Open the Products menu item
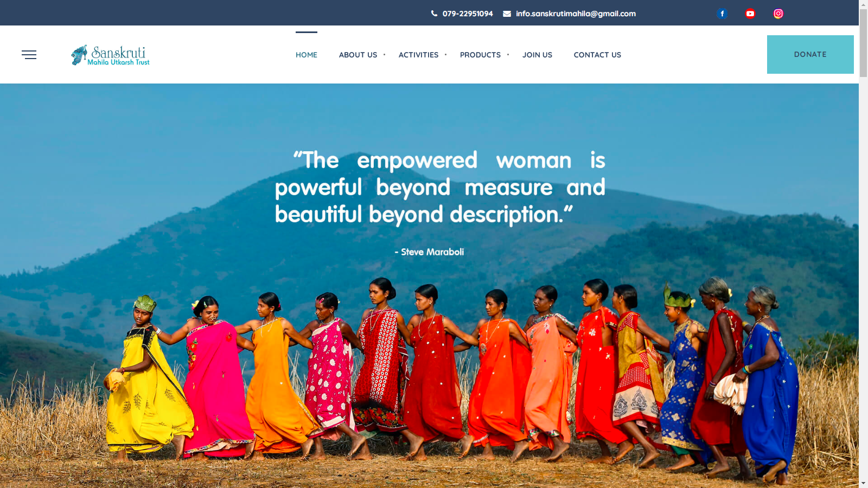 (480, 55)
